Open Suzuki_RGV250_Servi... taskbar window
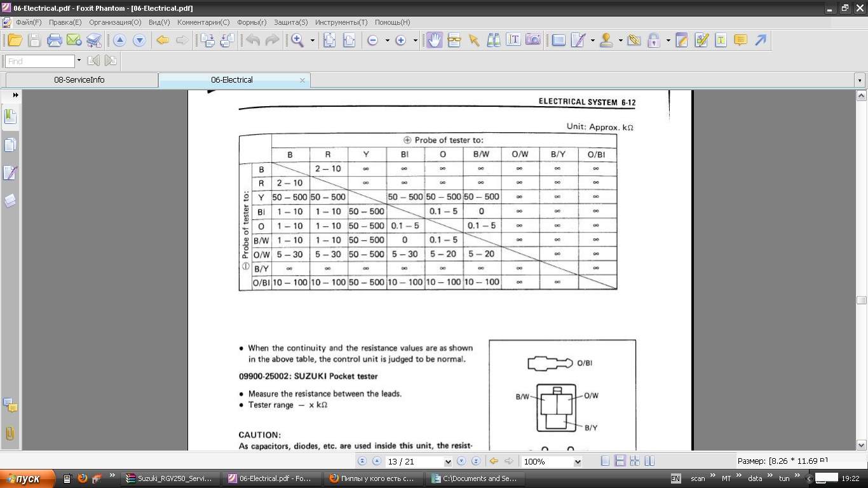The height and width of the screenshot is (488, 868). pyautogui.click(x=170, y=478)
